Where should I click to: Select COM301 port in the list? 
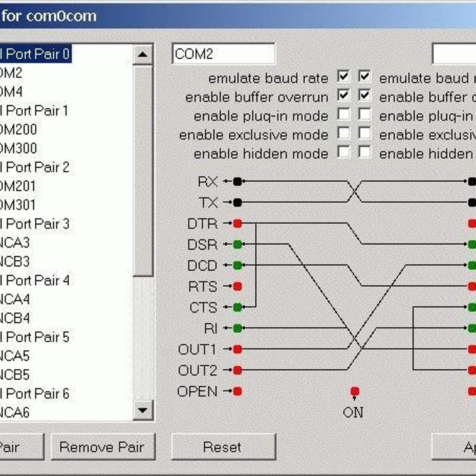coord(18,205)
